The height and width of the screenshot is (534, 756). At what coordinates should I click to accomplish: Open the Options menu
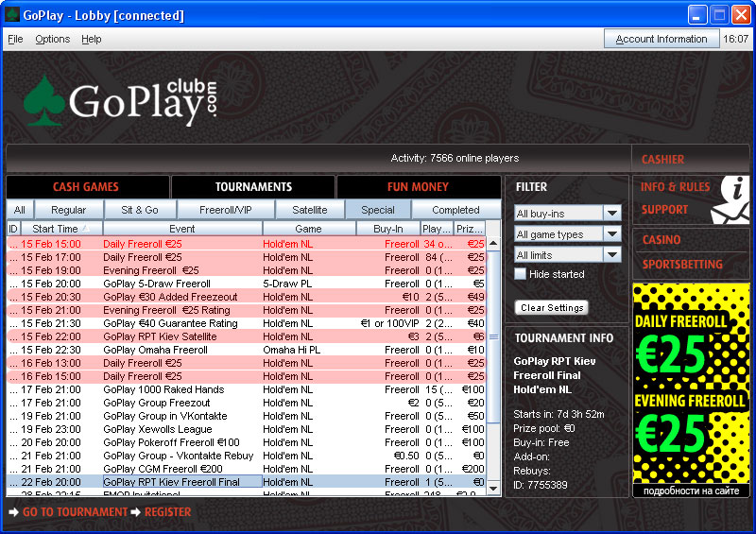53,39
